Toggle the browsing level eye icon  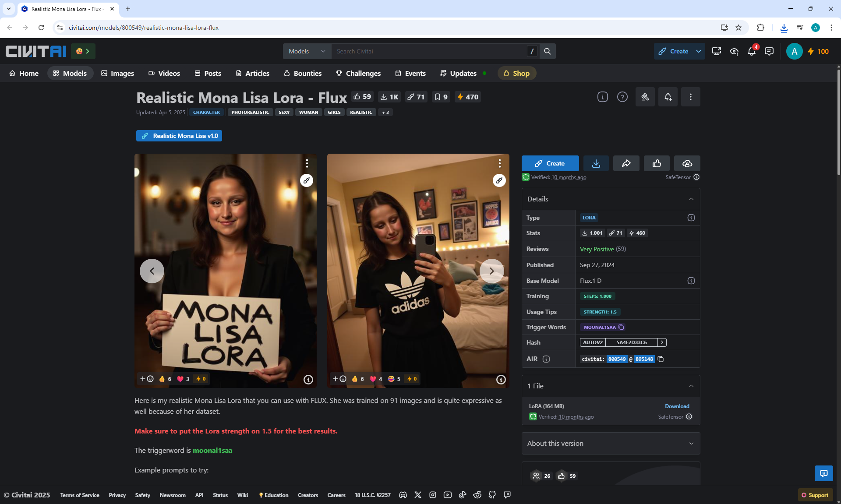click(x=734, y=52)
